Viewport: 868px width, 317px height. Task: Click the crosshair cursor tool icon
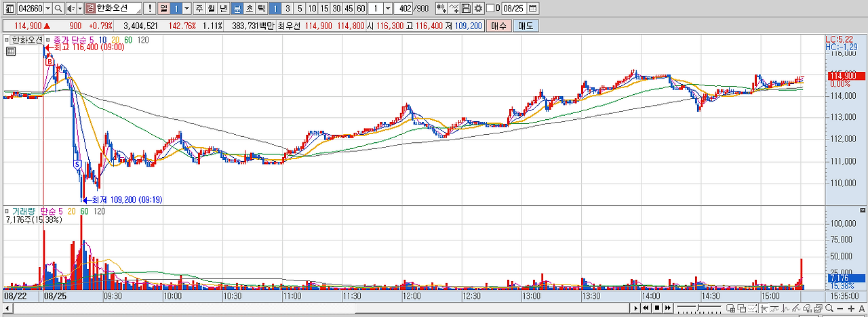tap(764, 308)
